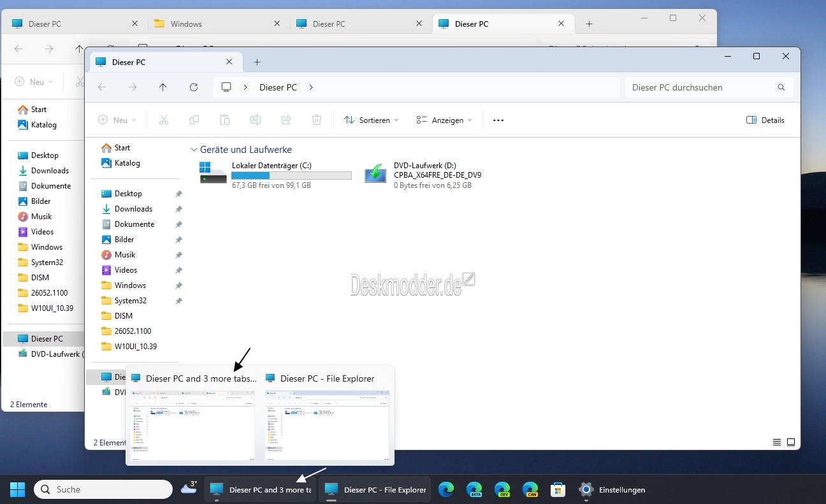The image size is (826, 504).
Task: Go forward with the right arrow in front window
Action: click(x=133, y=87)
